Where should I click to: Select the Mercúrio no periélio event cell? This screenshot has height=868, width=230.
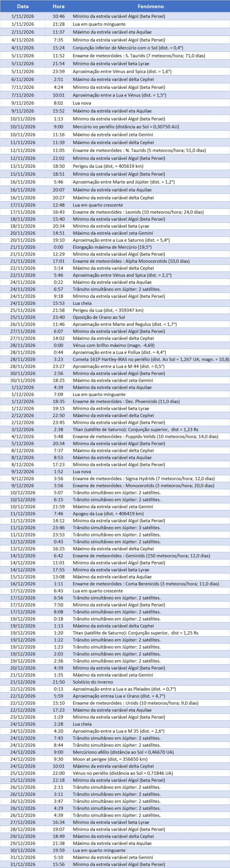126,126
